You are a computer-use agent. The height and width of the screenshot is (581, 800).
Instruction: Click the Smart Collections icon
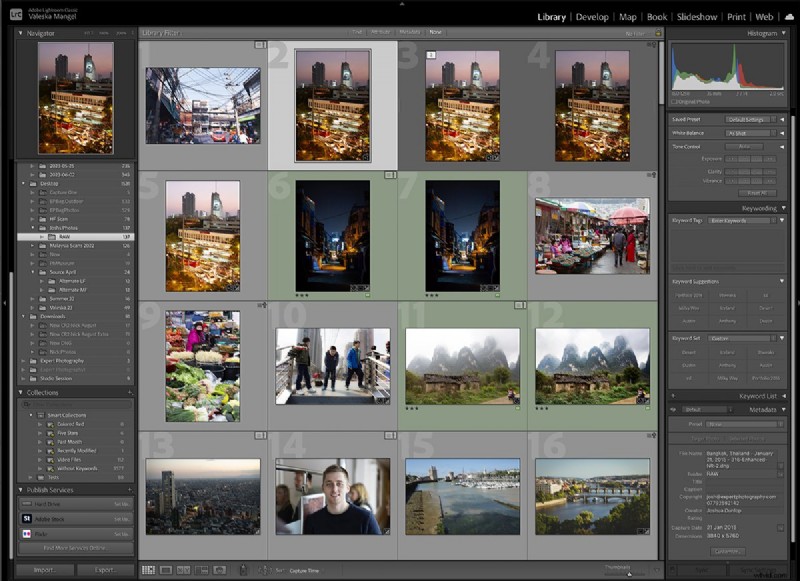[x=41, y=414]
